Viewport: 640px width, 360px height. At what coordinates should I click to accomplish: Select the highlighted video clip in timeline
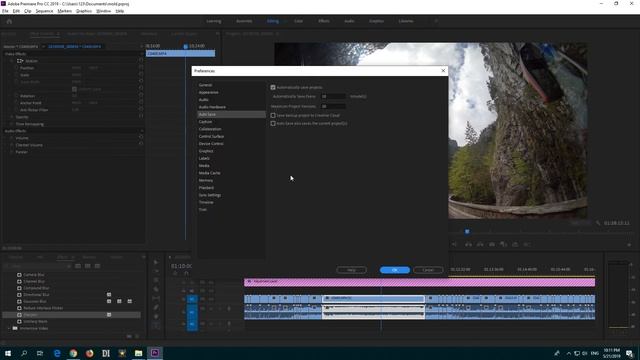(373, 298)
